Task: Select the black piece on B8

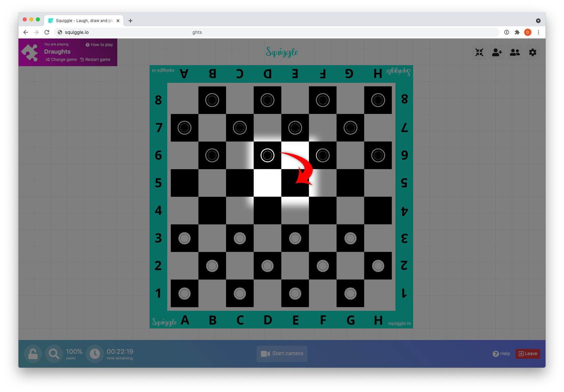Action: 212,100
